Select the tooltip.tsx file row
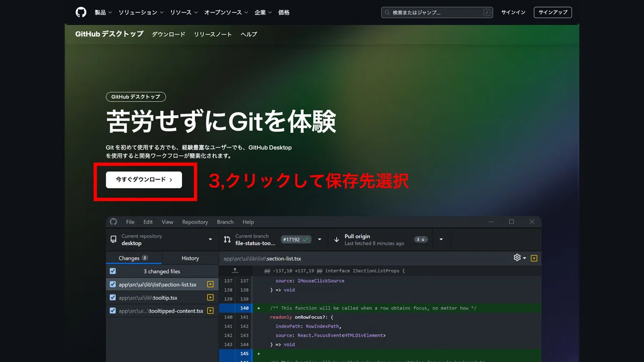Screen dimensions: 644x362 (x=162, y=297)
